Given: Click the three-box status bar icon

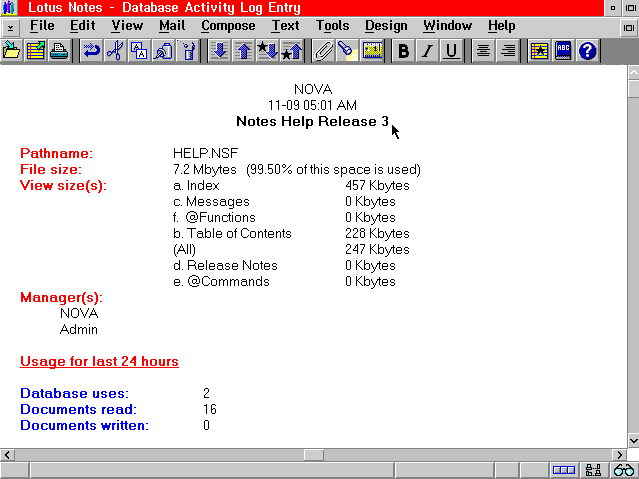Looking at the screenshot, I should pyautogui.click(x=564, y=470).
